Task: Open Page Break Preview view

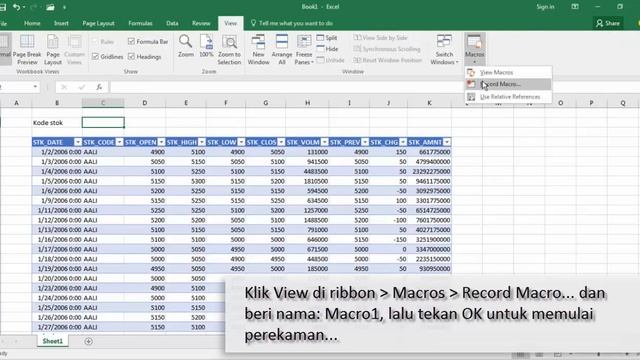Action: click(27, 50)
